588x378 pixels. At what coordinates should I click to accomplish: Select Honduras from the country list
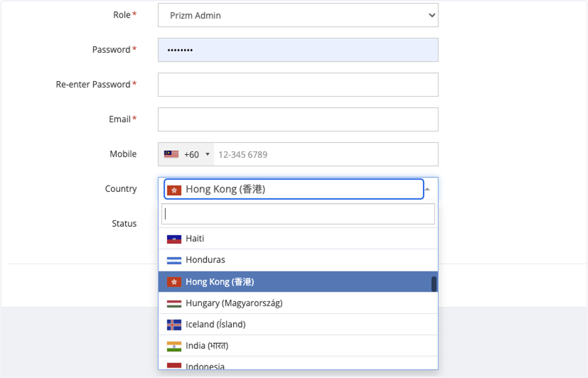click(298, 260)
